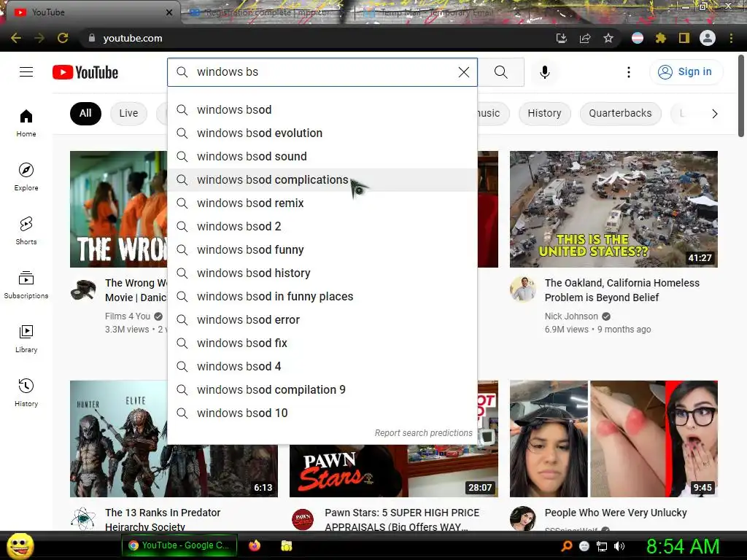Select the "History" filter chip

[x=544, y=113]
